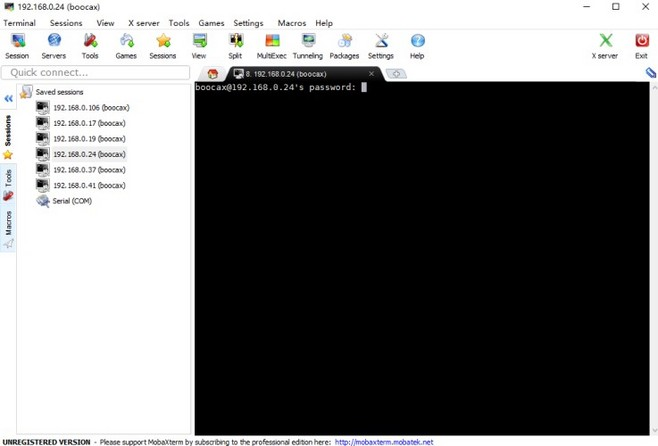Click the Serial (COM) plug icon
The width and height of the screenshot is (658, 446).
click(x=43, y=201)
